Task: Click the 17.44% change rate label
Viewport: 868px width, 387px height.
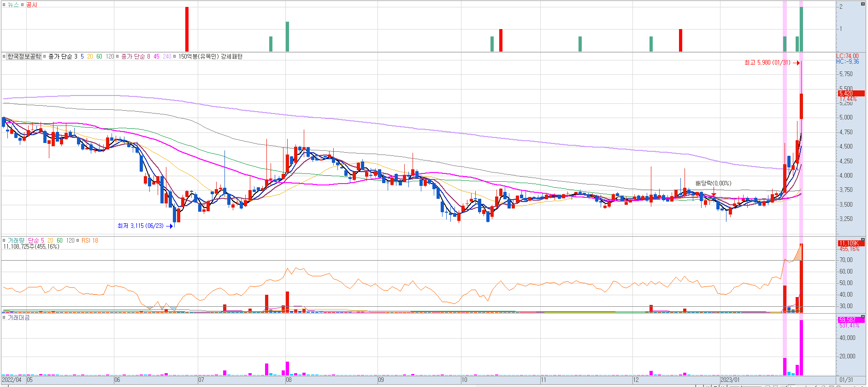Action: [x=848, y=99]
